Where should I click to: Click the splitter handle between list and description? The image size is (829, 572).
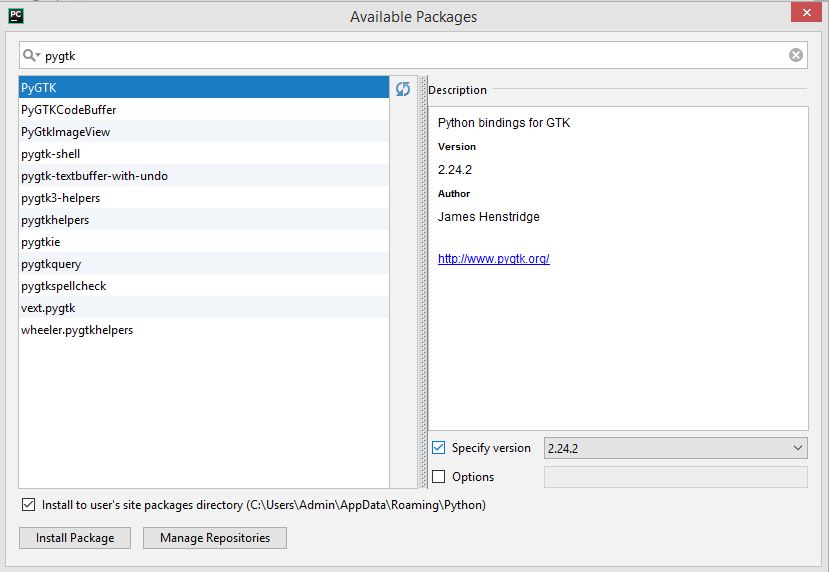coord(423,282)
